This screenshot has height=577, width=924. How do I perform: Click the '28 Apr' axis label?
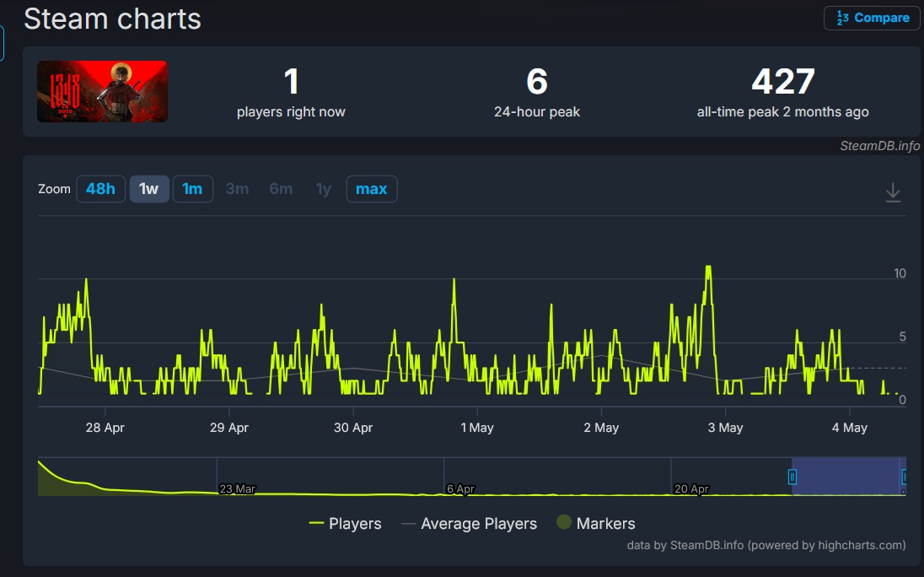[x=105, y=428]
